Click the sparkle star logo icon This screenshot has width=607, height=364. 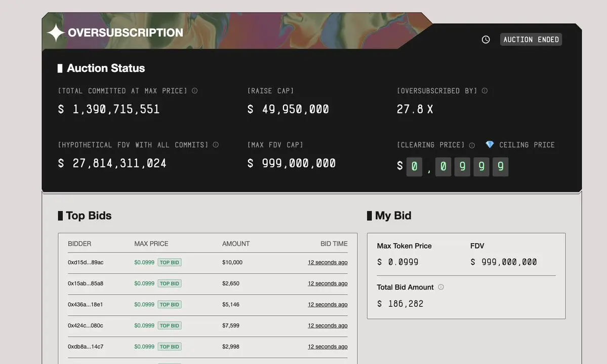[56, 33]
